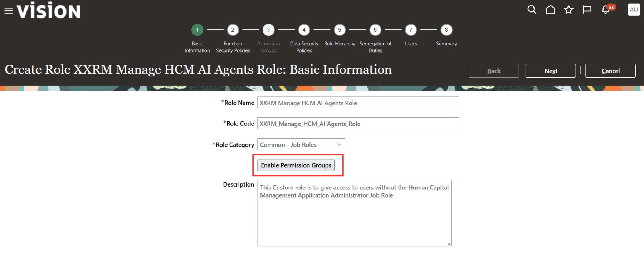644x263 pixels.
Task: Jump to step 8 Summary
Action: pyautogui.click(x=446, y=30)
